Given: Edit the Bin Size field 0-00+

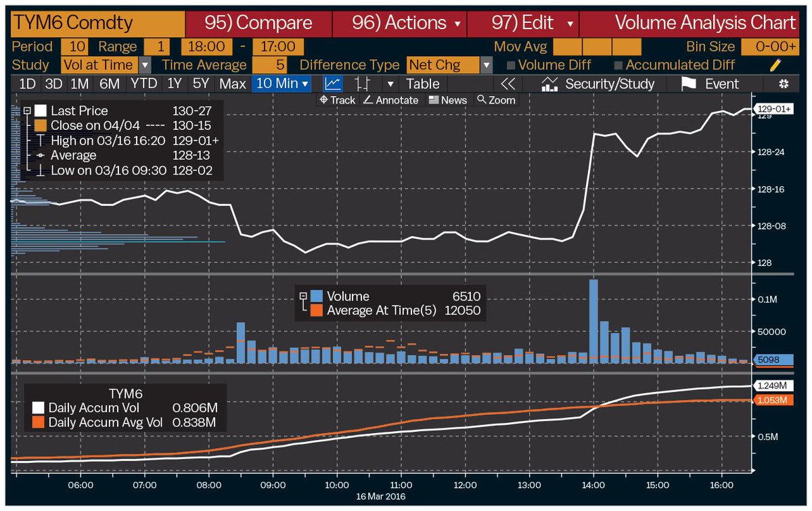Looking at the screenshot, I should pos(770,47).
